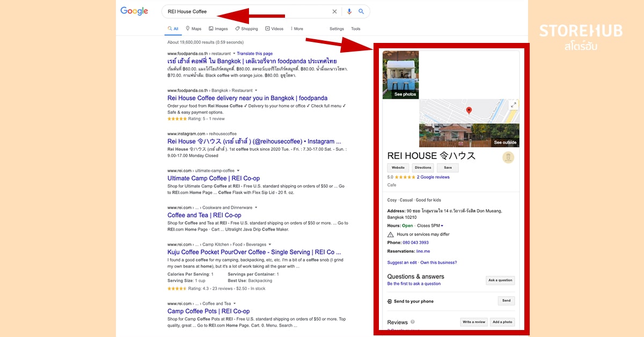Click the Add a photo button

[x=502, y=322]
